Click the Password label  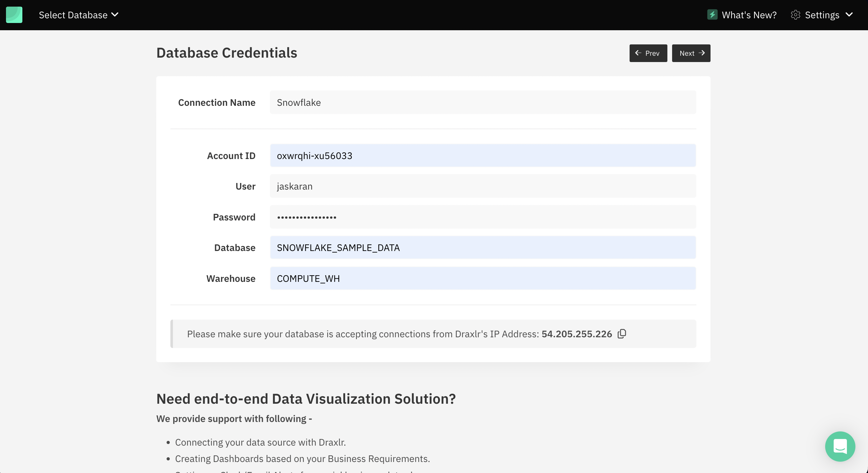click(x=234, y=217)
